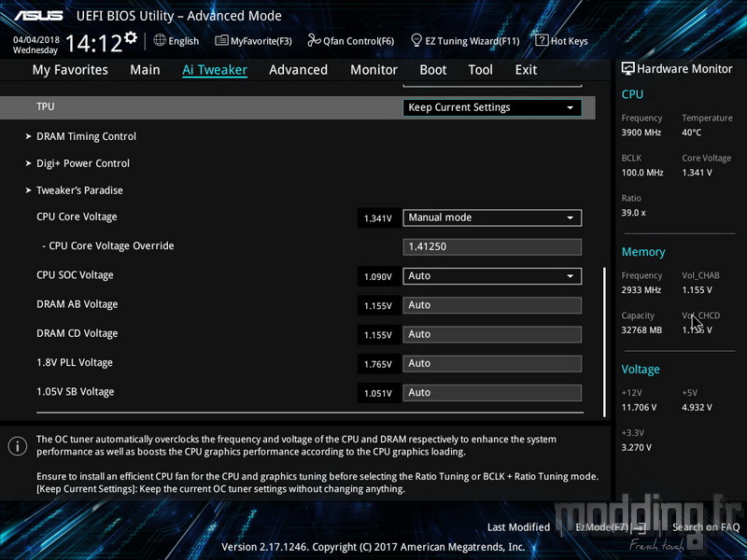
Task: Click the 1.051V SB voltage reading
Action: coord(378,393)
